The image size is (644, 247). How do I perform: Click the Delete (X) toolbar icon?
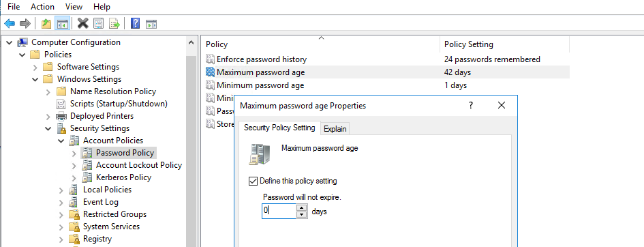[83, 23]
